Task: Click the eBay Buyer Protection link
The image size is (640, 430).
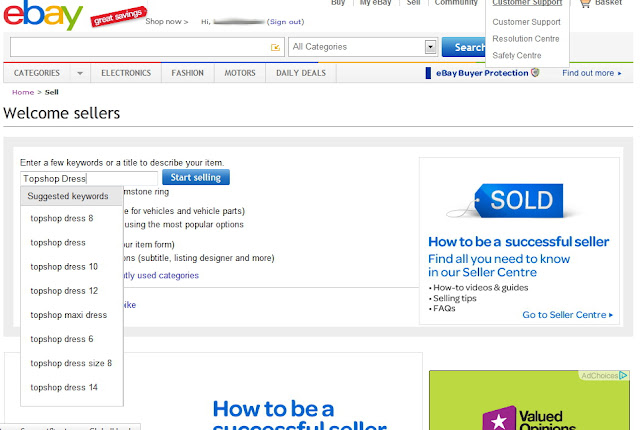Action: coord(482,73)
